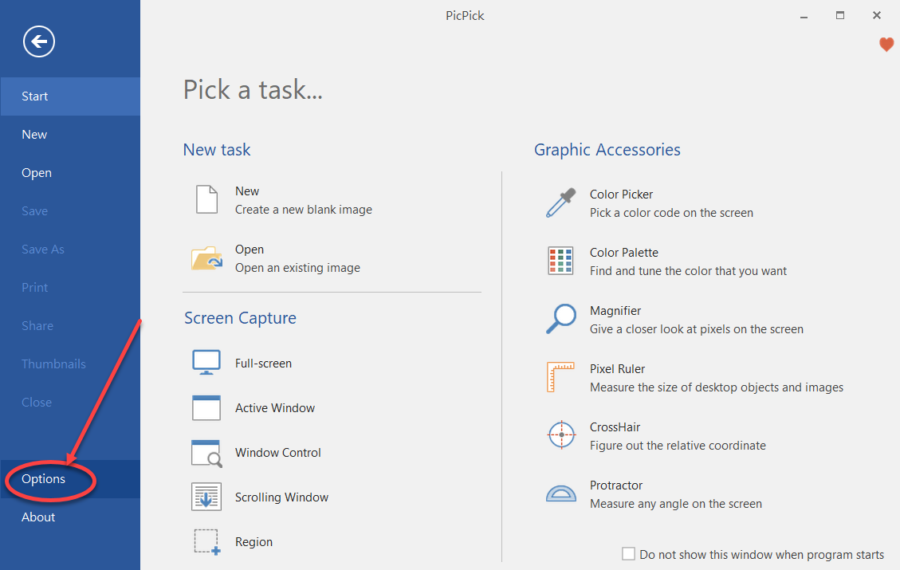Open the Pixel Ruler icon
This screenshot has height=570, width=900.
point(560,377)
